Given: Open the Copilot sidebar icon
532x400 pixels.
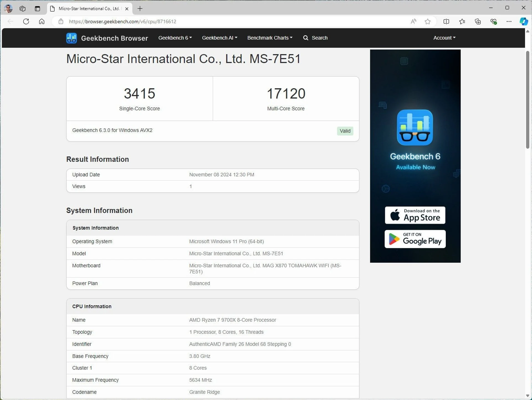Looking at the screenshot, I should (x=524, y=21).
